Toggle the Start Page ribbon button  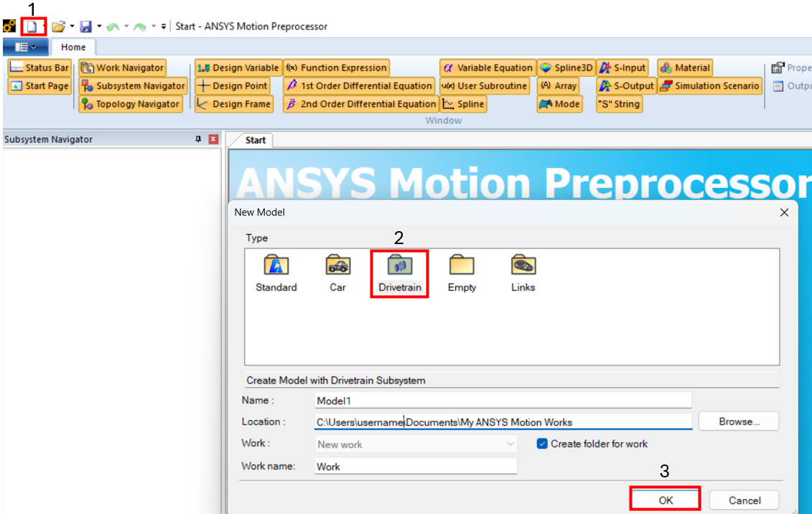coord(39,86)
